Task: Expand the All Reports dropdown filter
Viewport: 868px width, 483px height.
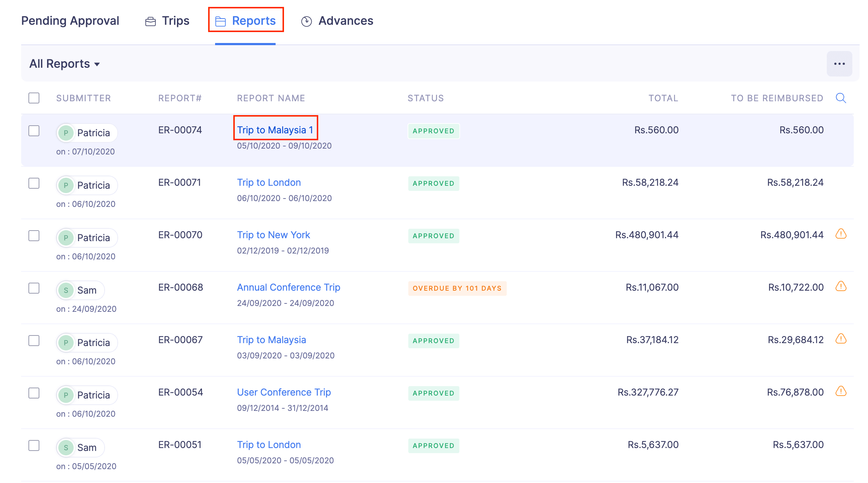Action: [x=65, y=64]
